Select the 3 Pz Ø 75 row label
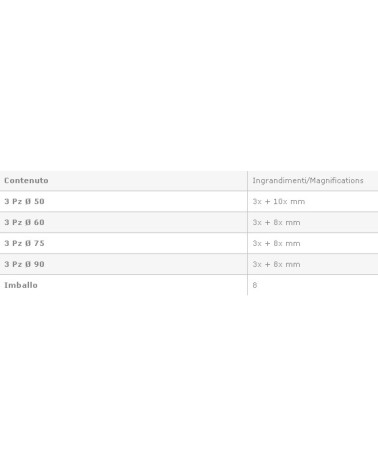The width and height of the screenshot is (378, 472). pos(24,243)
